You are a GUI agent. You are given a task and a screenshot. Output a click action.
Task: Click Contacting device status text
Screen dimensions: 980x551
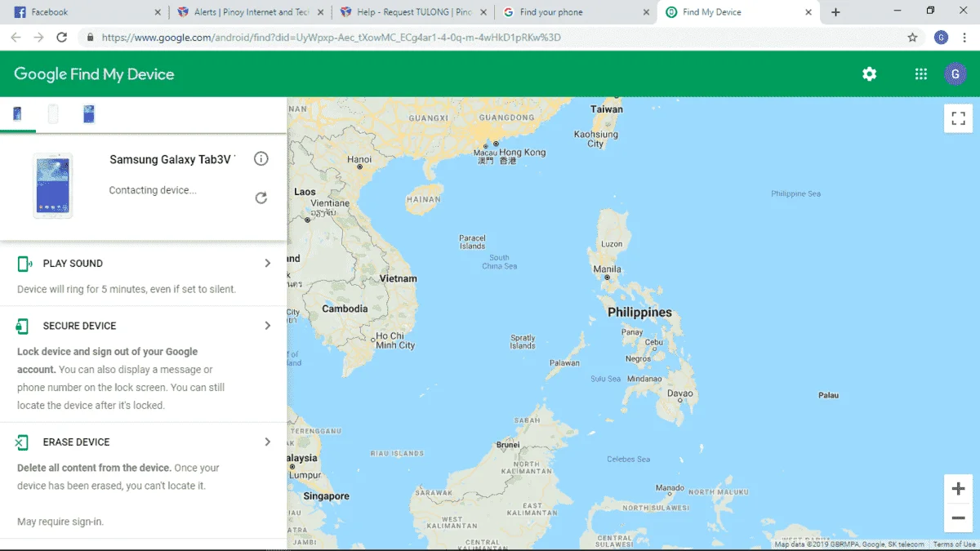pos(153,190)
